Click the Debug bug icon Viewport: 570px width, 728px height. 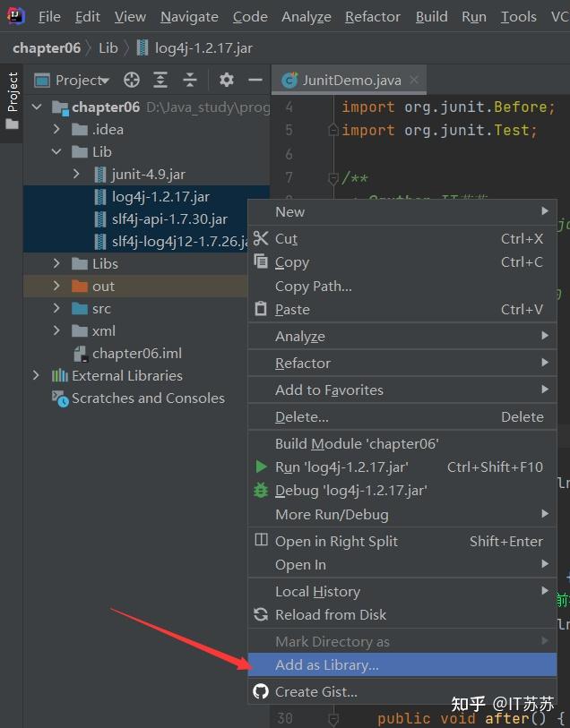tap(261, 490)
